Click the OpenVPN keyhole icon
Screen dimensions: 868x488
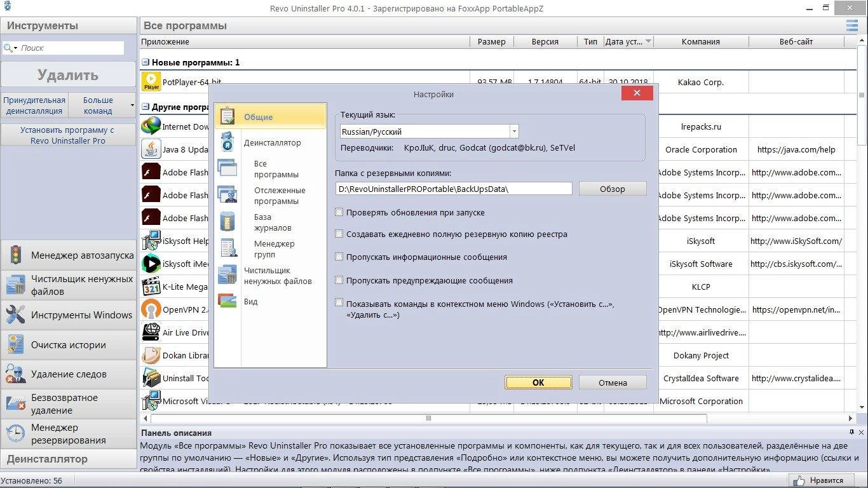pyautogui.click(x=151, y=309)
